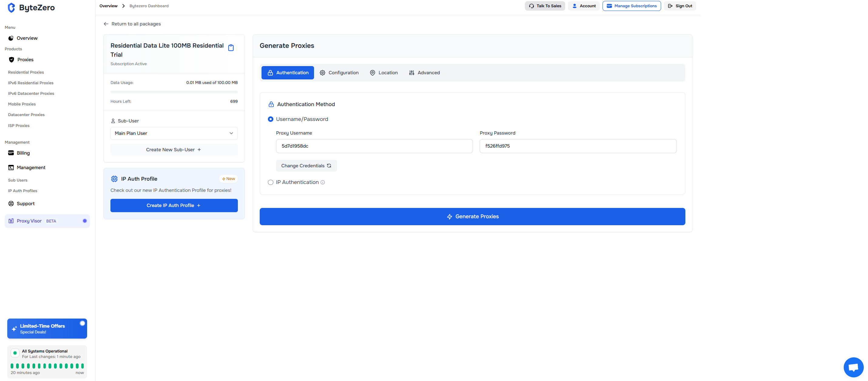Click the Support lifebuoy icon in sidebar

coord(11,204)
